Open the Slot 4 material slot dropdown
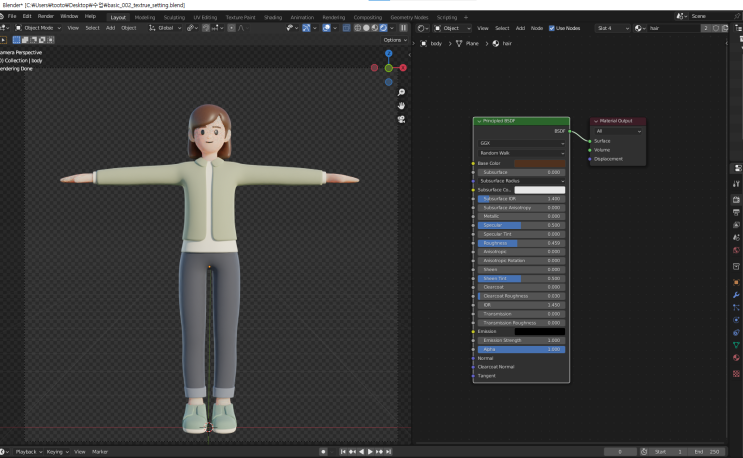The image size is (743, 458). point(613,28)
